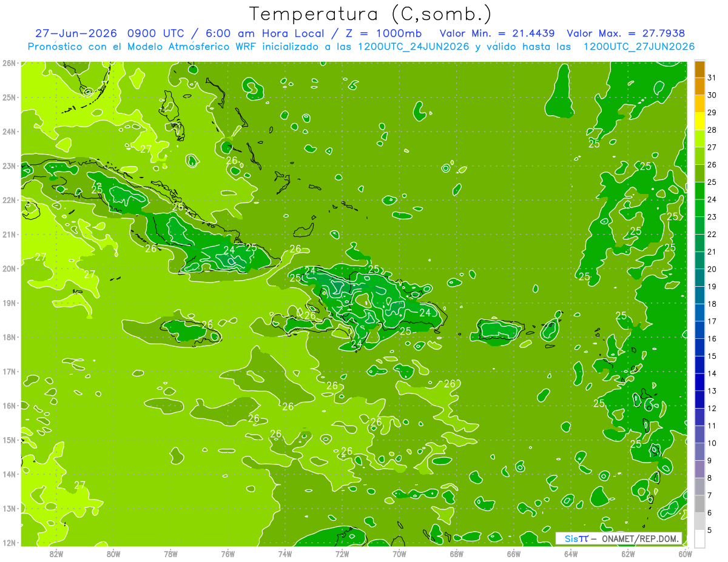Image resolution: width=728 pixels, height=562 pixels.
Task: Select color bar segment between 24 and 25
Action: click(x=699, y=190)
